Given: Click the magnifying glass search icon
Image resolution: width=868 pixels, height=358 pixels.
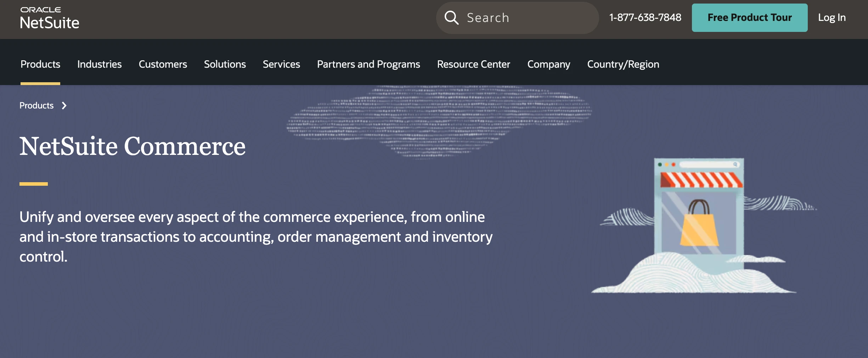Looking at the screenshot, I should click(451, 18).
